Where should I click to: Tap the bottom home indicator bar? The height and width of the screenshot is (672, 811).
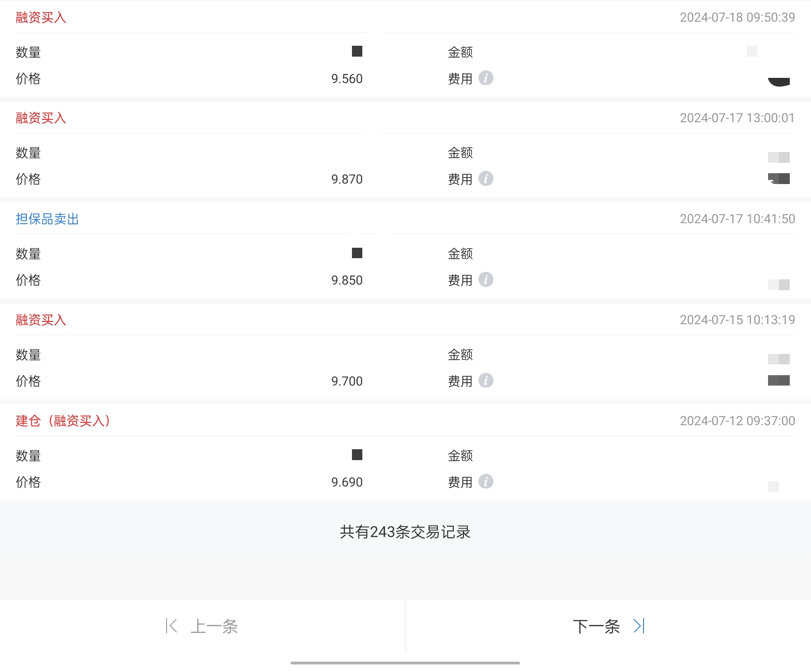[405, 663]
